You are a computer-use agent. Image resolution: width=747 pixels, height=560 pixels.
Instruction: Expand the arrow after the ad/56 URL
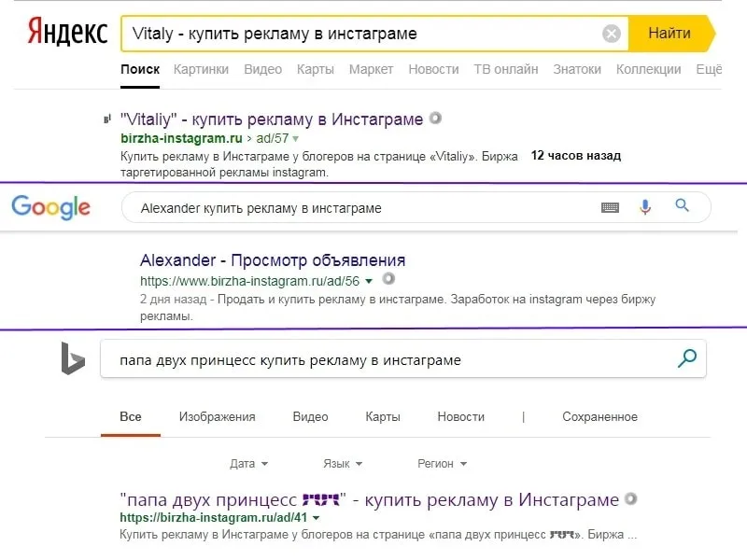point(369,282)
